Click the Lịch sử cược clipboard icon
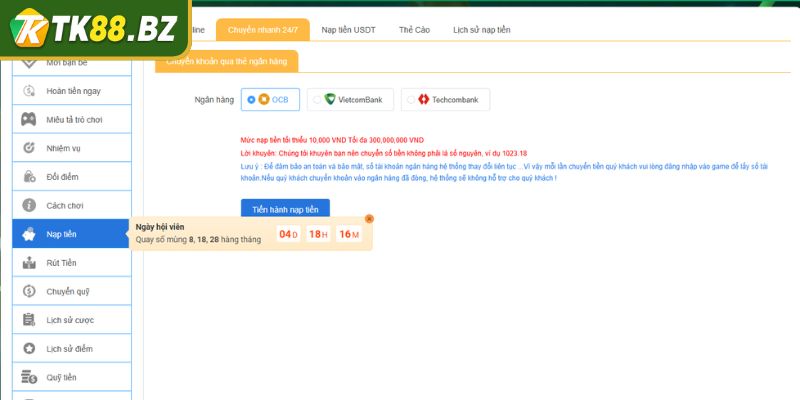This screenshot has width=800, height=400. (x=29, y=320)
